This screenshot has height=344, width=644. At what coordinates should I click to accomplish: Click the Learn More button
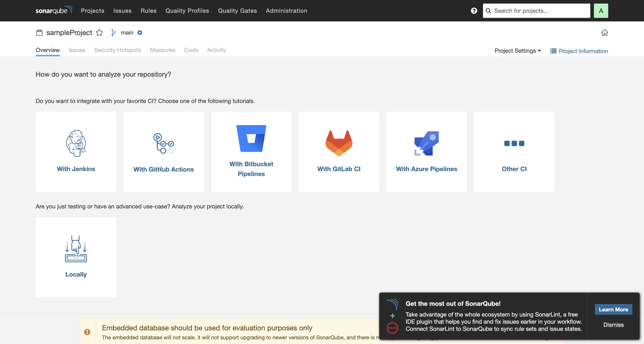614,309
